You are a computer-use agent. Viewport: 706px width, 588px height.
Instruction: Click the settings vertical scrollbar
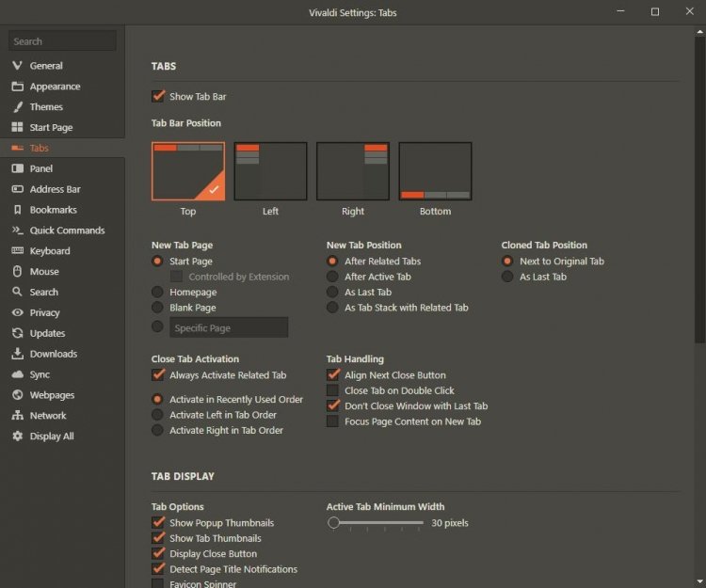699,191
